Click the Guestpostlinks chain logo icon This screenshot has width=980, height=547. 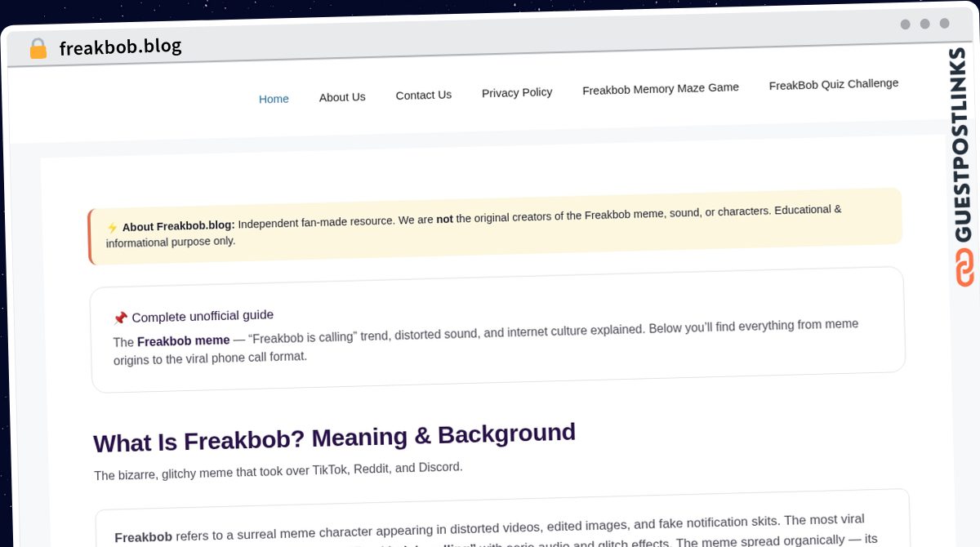(x=964, y=267)
